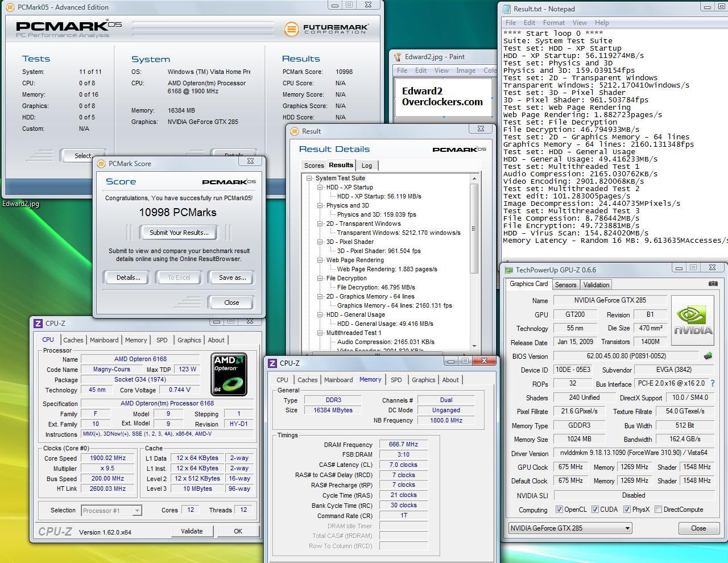Collapse the File Decryption node
Viewport: 728px width, 563px height.
[x=320, y=278]
